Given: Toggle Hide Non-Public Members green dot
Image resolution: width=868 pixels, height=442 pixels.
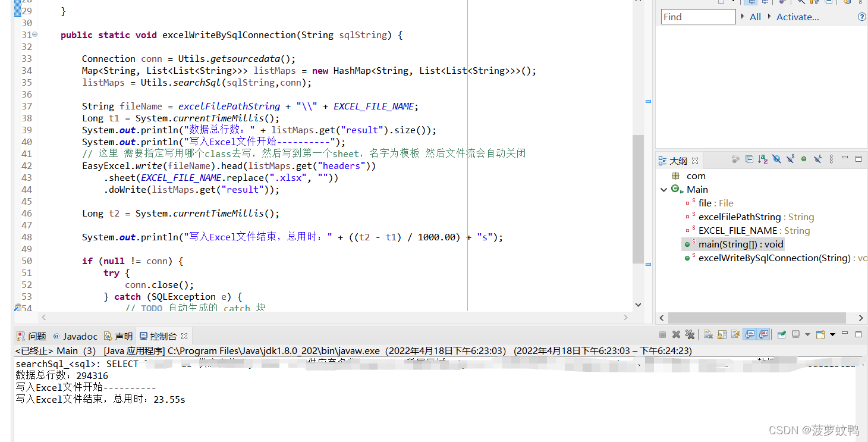Looking at the screenshot, I should [x=804, y=159].
